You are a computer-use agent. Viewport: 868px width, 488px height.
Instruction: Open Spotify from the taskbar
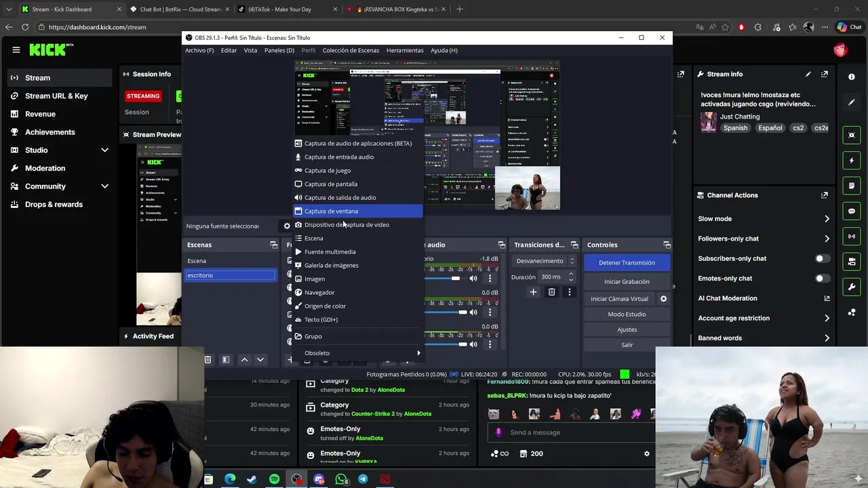pyautogui.click(x=274, y=479)
